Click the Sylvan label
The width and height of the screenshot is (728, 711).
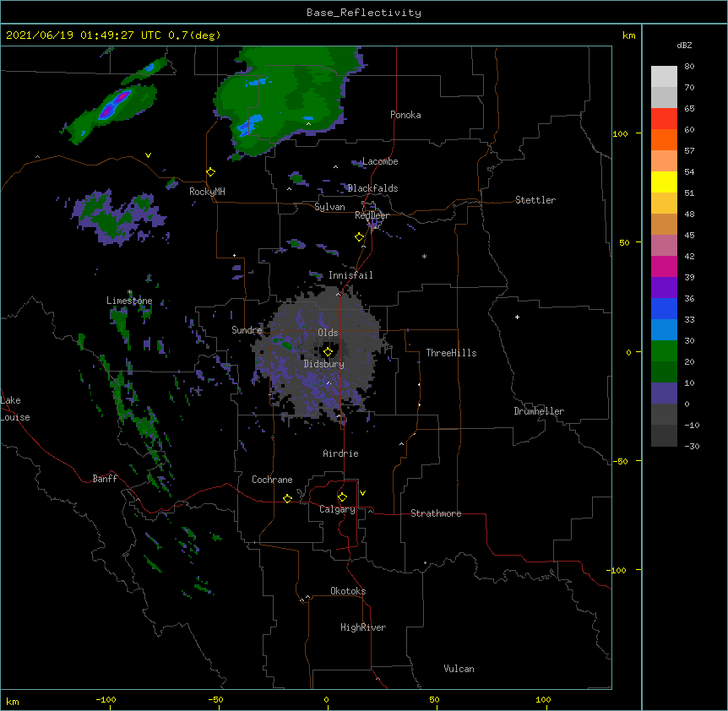pos(329,207)
